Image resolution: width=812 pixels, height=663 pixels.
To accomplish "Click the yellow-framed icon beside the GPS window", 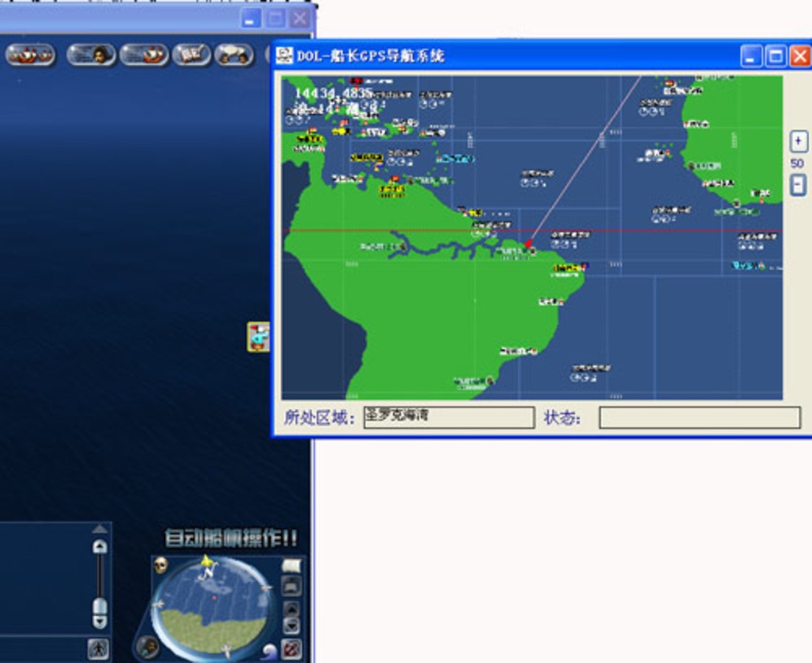I will [x=259, y=337].
